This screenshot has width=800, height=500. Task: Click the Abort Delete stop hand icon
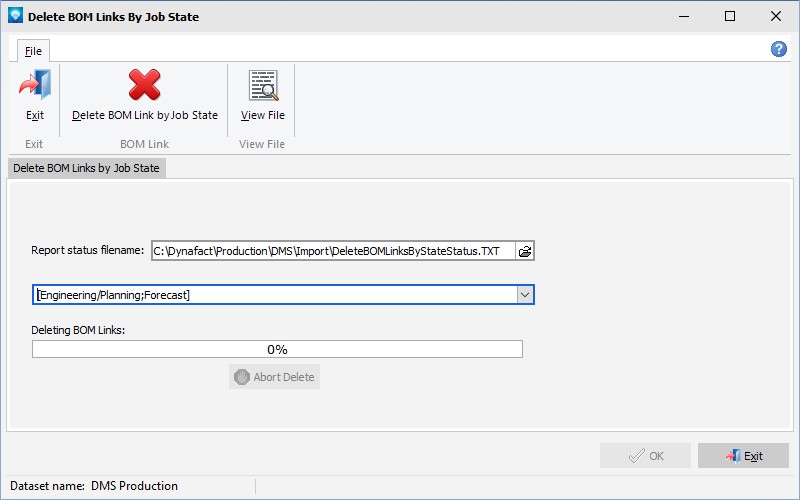pyautogui.click(x=241, y=377)
